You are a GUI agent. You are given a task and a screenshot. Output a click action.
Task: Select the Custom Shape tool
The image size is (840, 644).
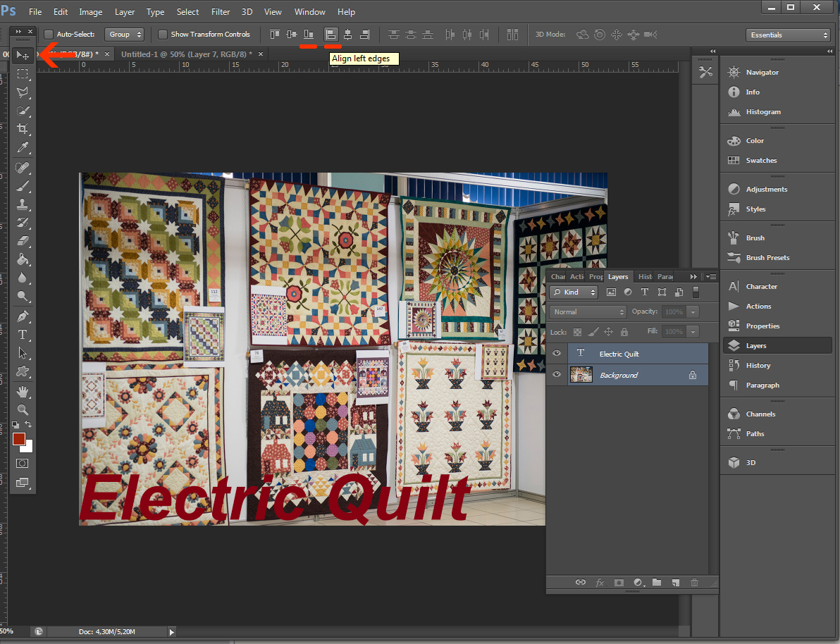tap(23, 371)
